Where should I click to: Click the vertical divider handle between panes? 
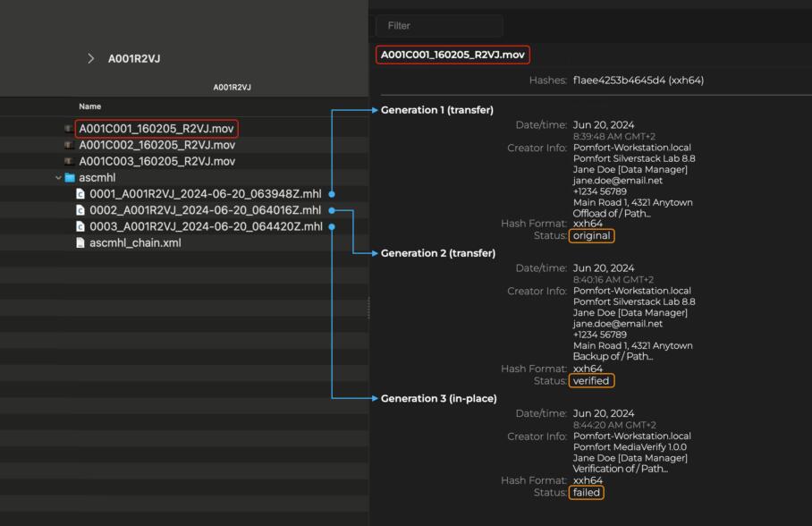tap(368, 308)
